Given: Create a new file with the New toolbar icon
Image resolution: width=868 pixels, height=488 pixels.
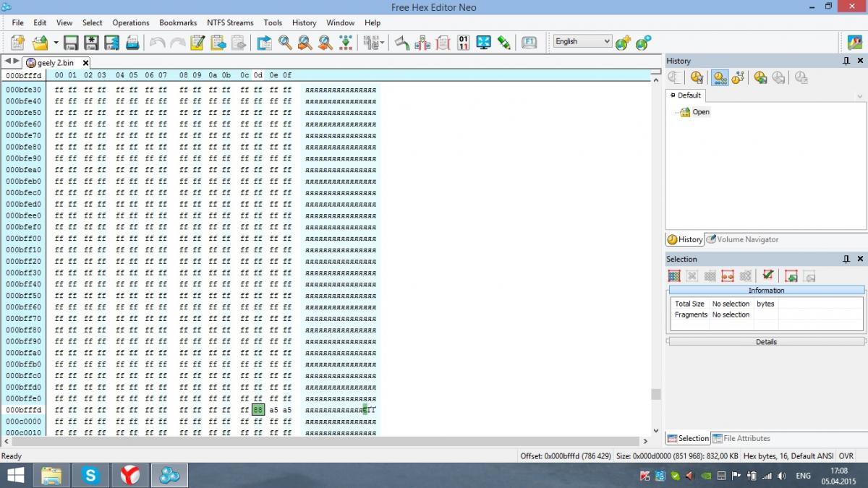Looking at the screenshot, I should pos(17,43).
